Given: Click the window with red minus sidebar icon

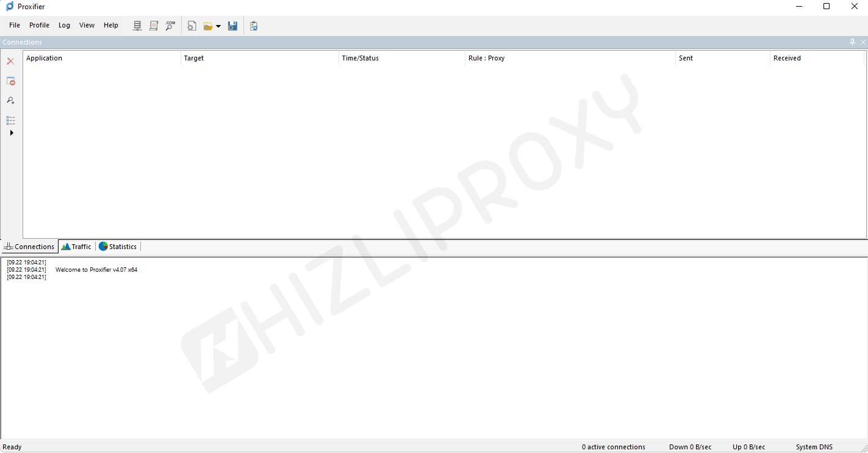Looking at the screenshot, I should point(10,81).
